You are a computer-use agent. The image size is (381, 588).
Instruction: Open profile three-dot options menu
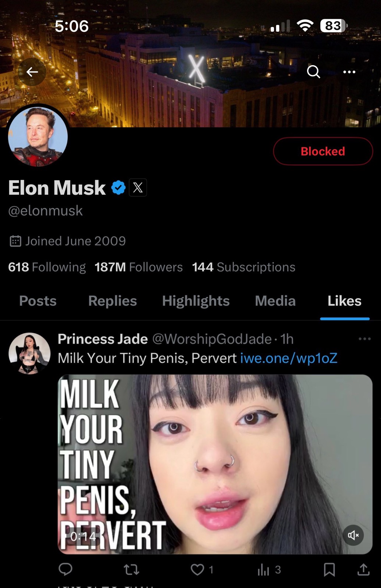click(x=349, y=72)
